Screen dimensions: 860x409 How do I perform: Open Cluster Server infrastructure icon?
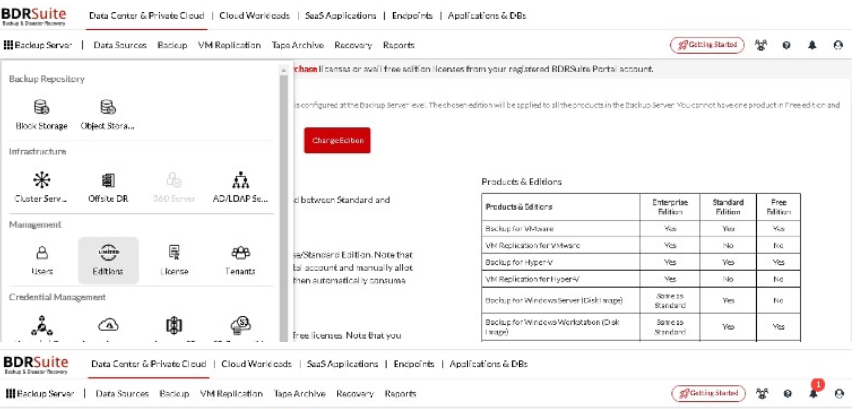(41, 180)
